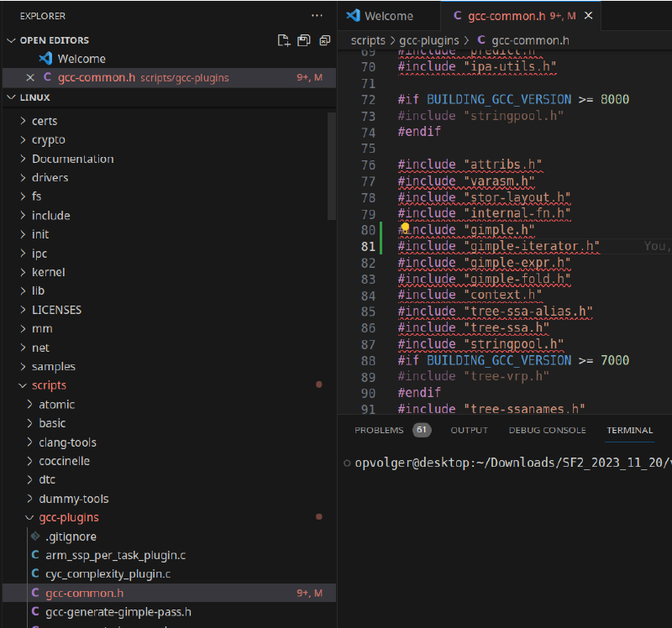672x628 pixels.
Task: Collapse the LINUX workspace section
Action: pos(11,97)
